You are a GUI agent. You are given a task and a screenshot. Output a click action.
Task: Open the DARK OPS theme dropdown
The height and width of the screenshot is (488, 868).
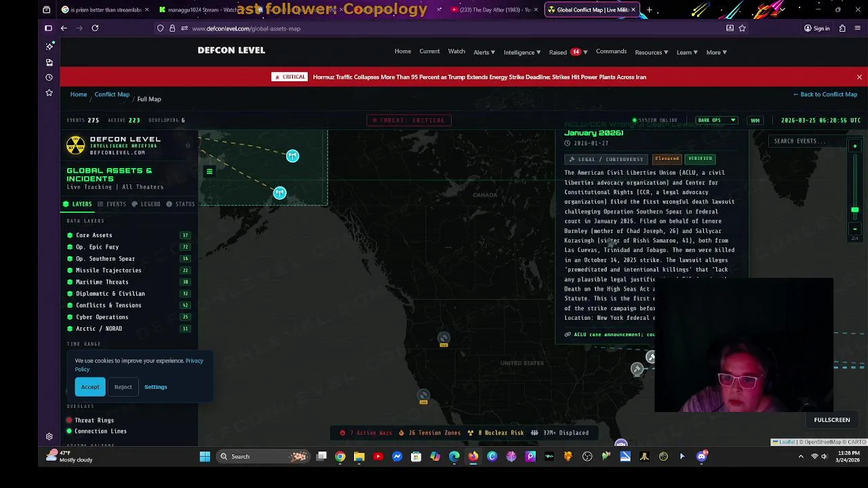point(716,120)
